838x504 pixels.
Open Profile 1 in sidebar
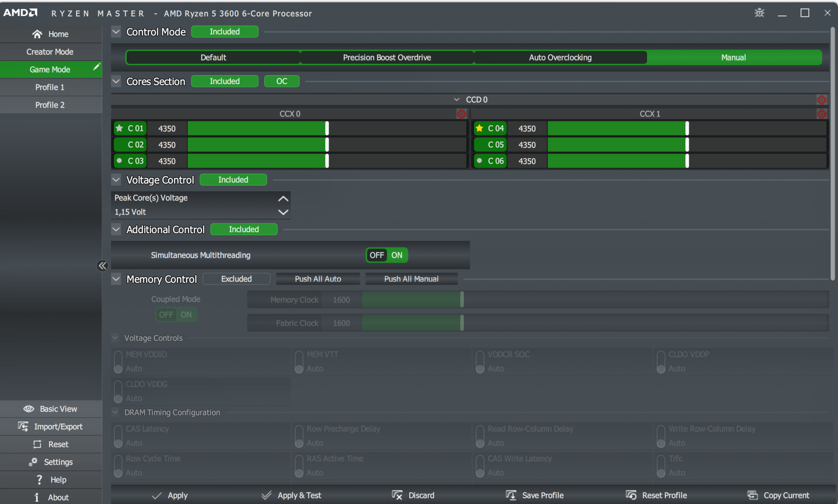tap(50, 87)
